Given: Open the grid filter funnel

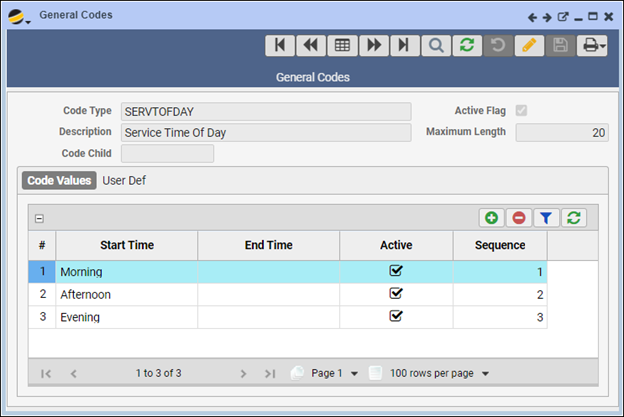Looking at the screenshot, I should [x=547, y=217].
